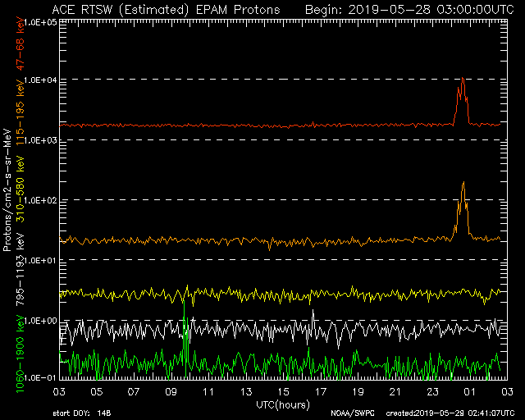The height and width of the screenshot is (420, 525).
Task: Click the Begin date timestamp in header
Action: pyautogui.click(x=409, y=9)
